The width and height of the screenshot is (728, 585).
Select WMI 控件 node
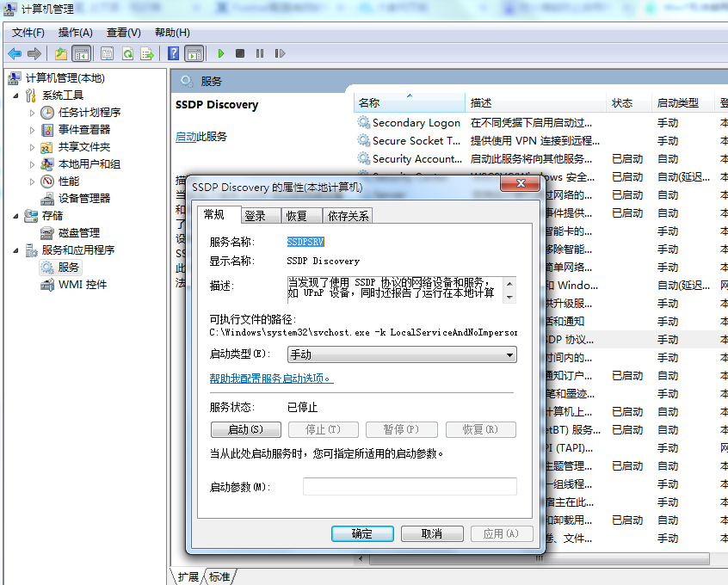pyautogui.click(x=82, y=284)
